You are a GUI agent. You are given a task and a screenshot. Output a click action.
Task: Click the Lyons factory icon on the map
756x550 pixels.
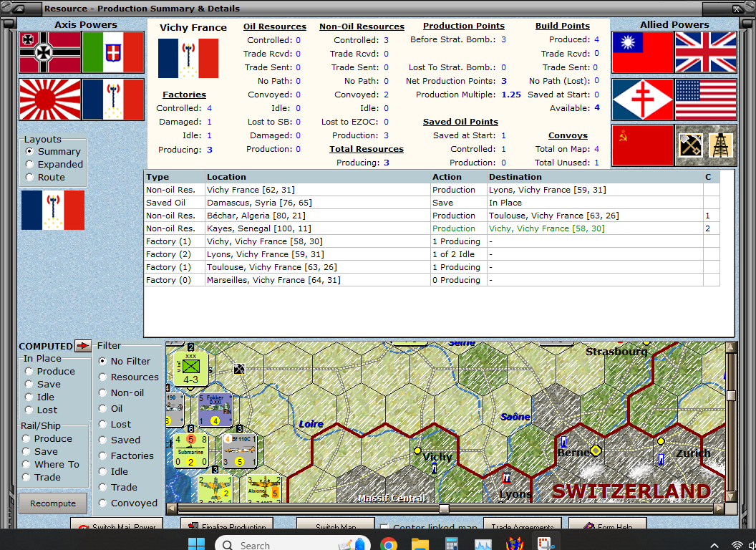pos(506,478)
